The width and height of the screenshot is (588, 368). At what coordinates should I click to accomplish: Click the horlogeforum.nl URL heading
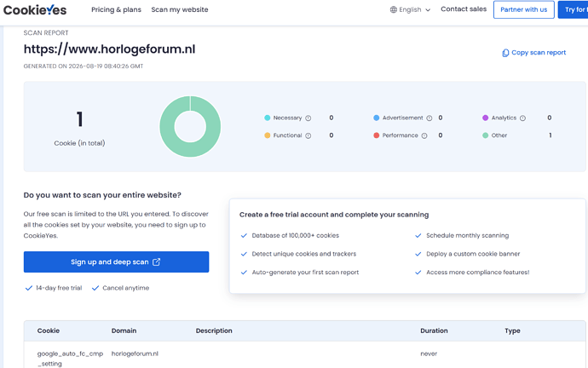[109, 49]
